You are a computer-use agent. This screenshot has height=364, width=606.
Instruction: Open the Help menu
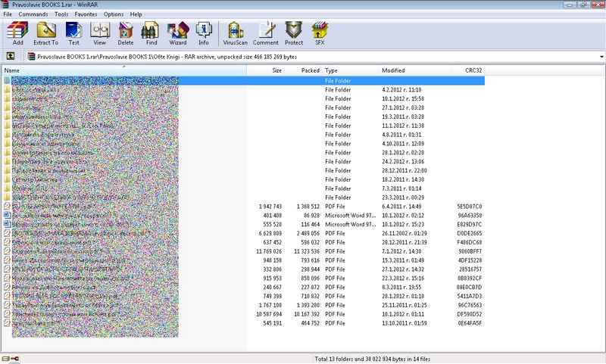(x=136, y=14)
